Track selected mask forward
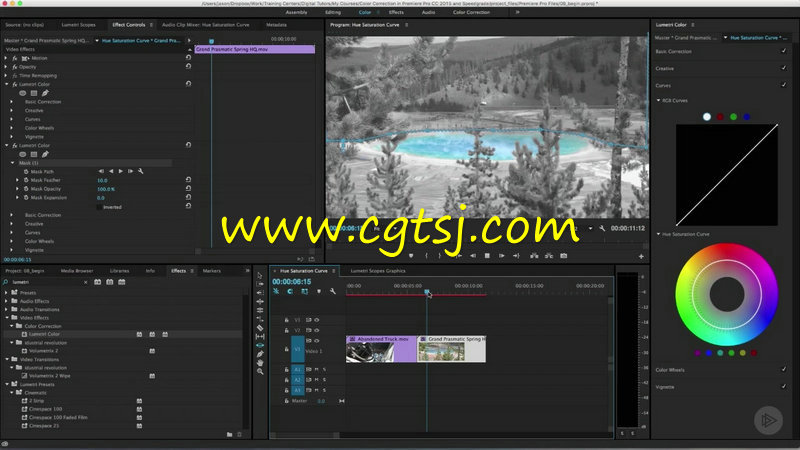Screen dimensions: 800x450 pos(120,171)
